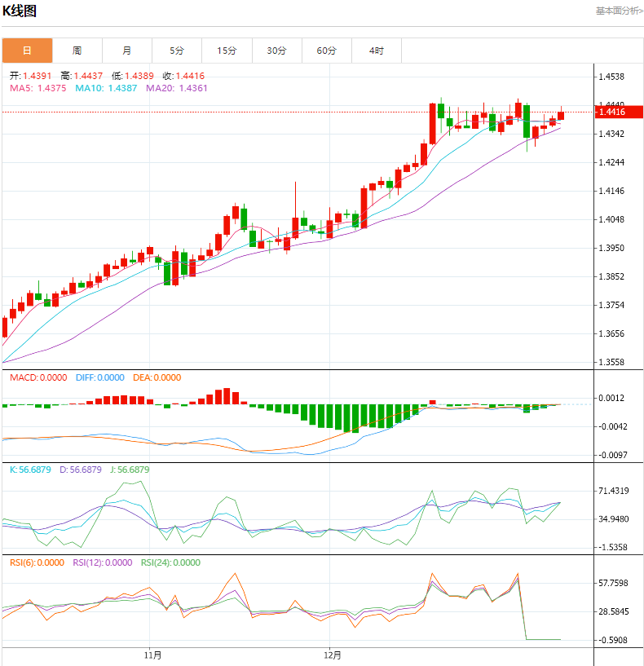This screenshot has height=666, width=644.
Task: Click the DEA indicator legend
Action: 158,377
